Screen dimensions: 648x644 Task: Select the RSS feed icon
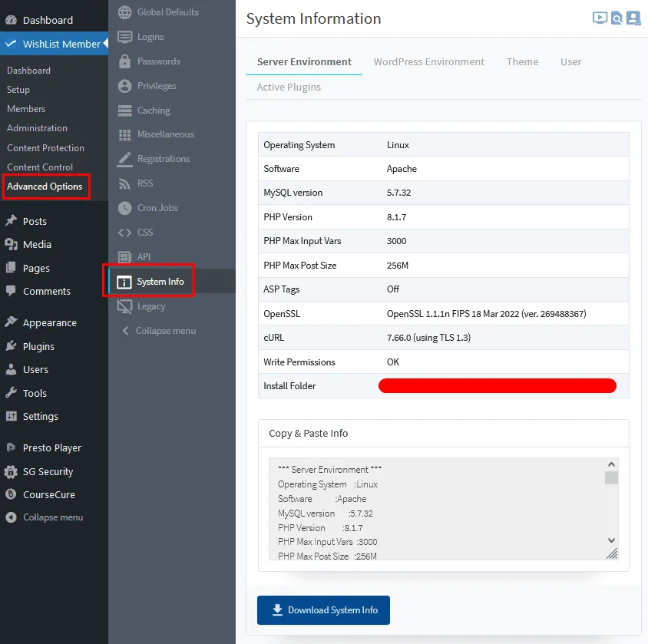(x=124, y=183)
